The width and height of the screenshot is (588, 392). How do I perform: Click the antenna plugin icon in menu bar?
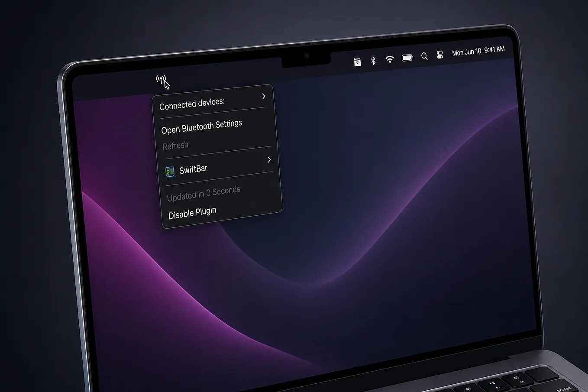coord(161,80)
